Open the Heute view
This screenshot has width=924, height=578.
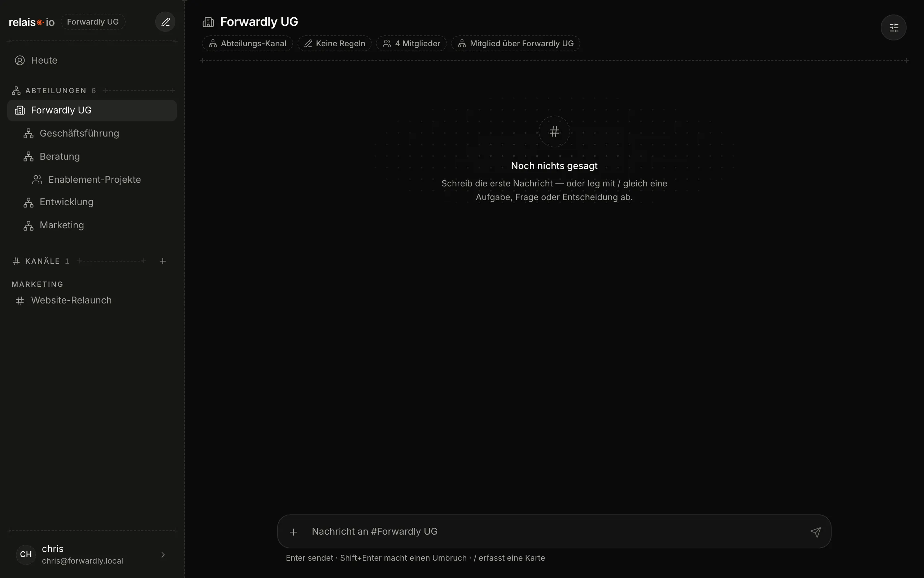tap(92, 60)
